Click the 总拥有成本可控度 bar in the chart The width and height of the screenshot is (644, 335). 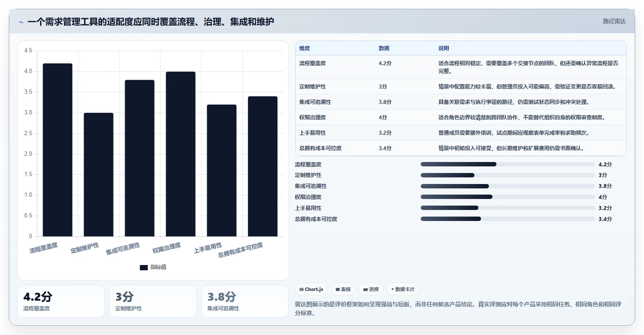point(263,166)
